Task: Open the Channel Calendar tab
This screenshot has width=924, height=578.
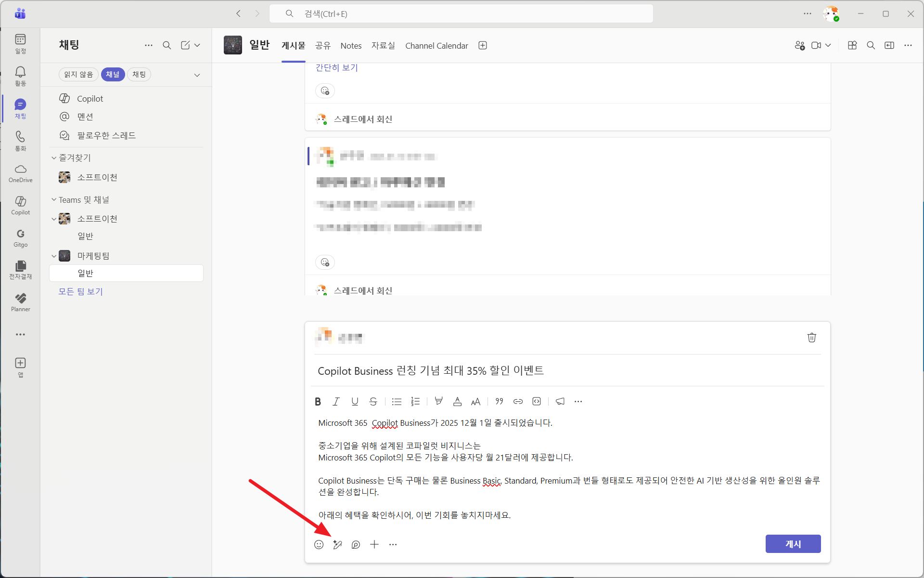Action: click(x=436, y=46)
